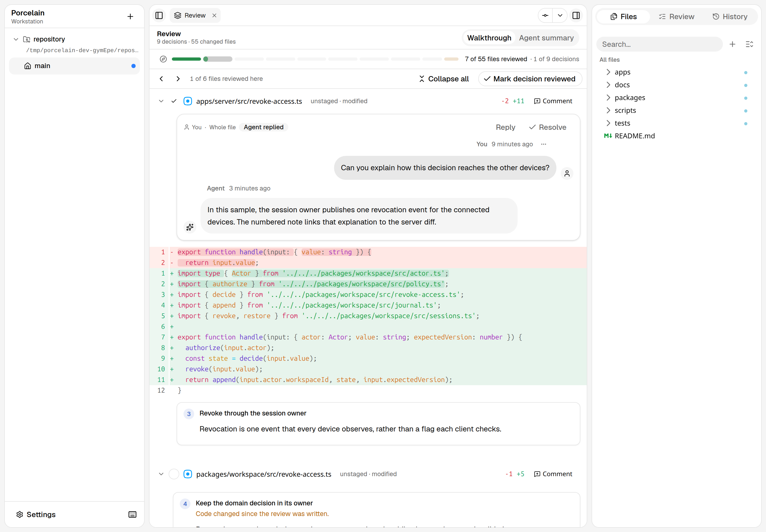766x532 pixels.
Task: Switch to the Walkthrough view
Action: coord(489,38)
